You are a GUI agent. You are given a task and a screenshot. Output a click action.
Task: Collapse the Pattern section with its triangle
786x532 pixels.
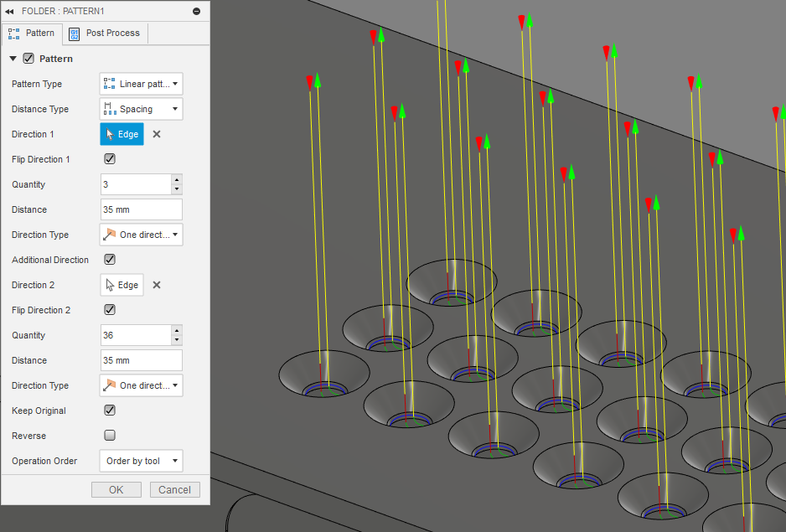click(x=13, y=58)
